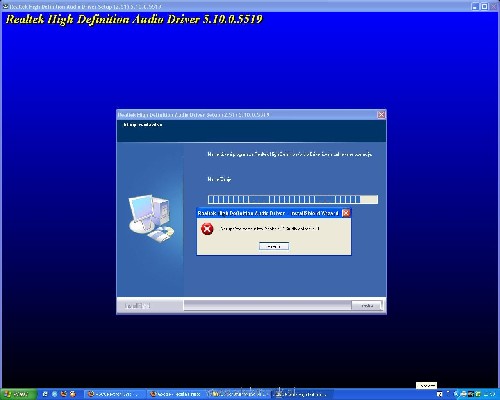Click the Cancel button in the setup wizard
Screen dimensions: 500x400
(x=367, y=305)
